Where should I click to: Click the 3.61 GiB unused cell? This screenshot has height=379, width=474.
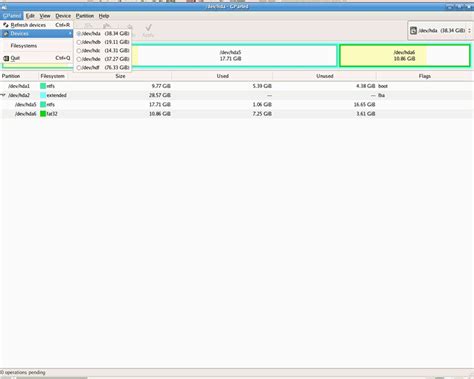[366, 114]
